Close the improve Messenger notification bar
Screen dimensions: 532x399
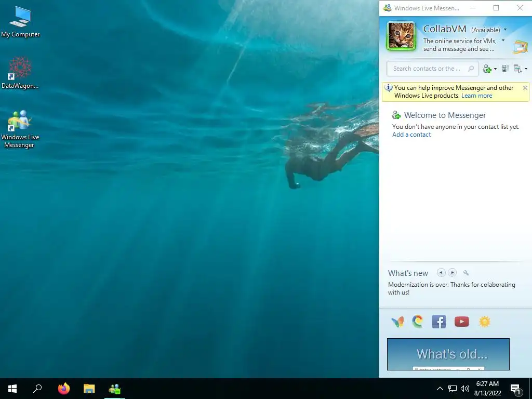pyautogui.click(x=525, y=88)
